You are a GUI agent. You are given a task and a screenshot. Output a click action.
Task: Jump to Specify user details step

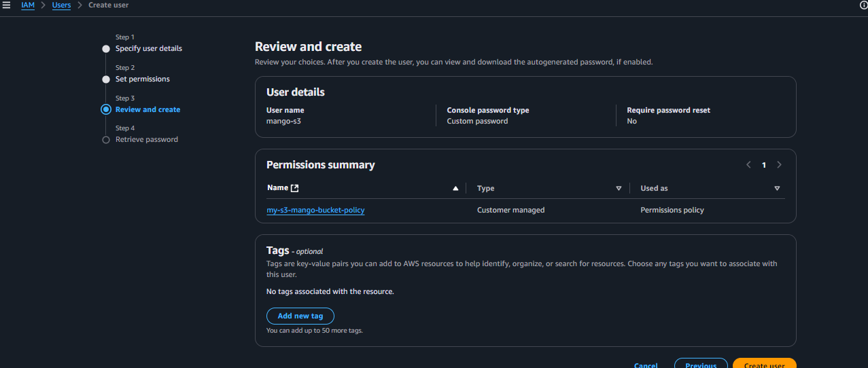tap(148, 49)
